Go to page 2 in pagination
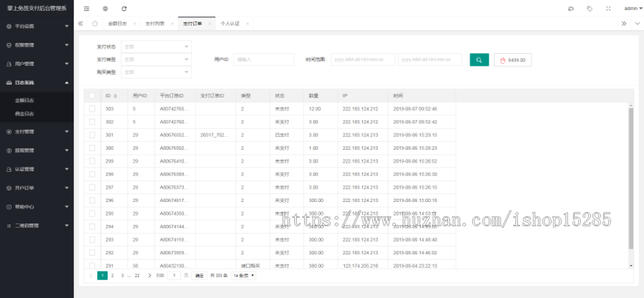644x298 pixels. pyautogui.click(x=112, y=275)
